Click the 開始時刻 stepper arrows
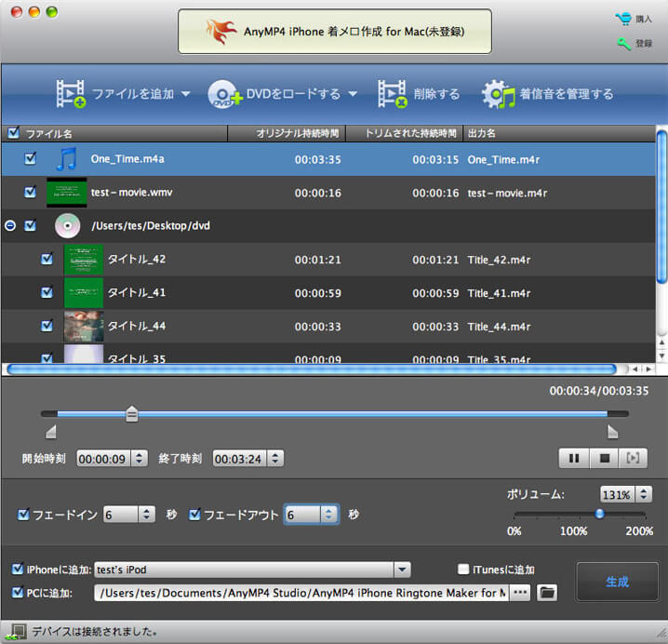668x644 pixels. pos(139,459)
